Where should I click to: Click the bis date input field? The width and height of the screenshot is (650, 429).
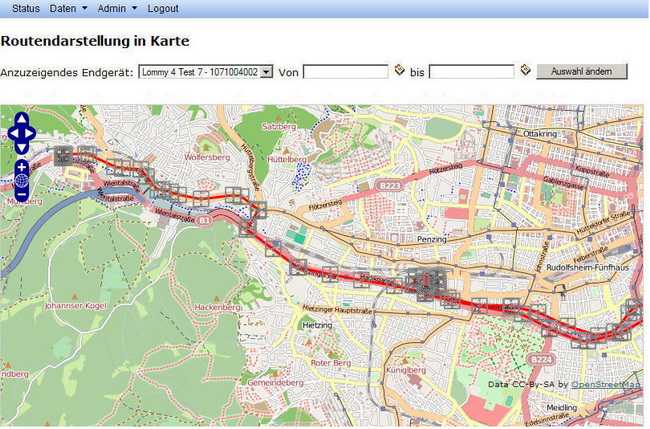[x=471, y=72]
